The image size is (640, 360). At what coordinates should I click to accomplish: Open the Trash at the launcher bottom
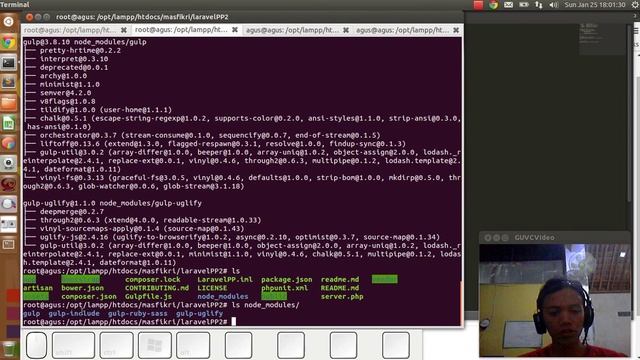pos(9,349)
